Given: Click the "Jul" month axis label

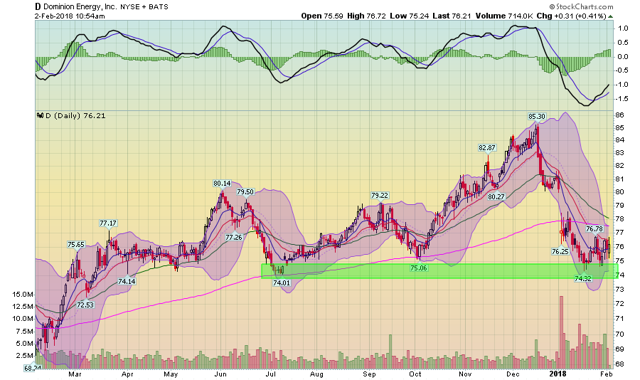Looking at the screenshot, I should (x=270, y=374).
